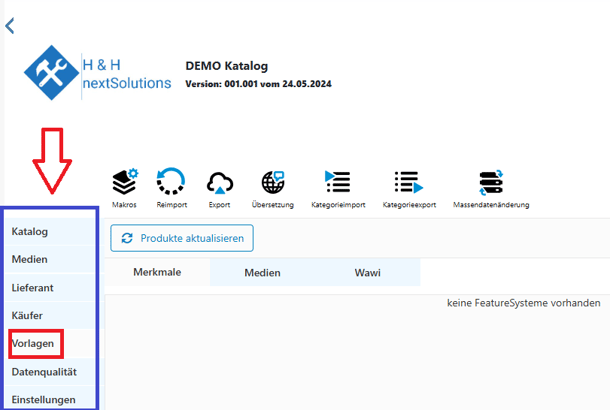Go to Lieferant in the sidebar

click(x=33, y=288)
